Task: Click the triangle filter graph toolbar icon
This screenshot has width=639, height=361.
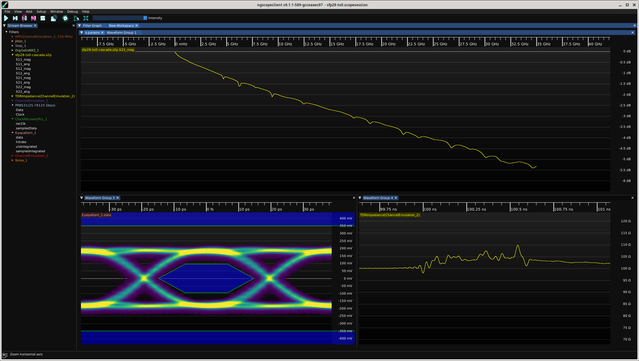Action: pyautogui.click(x=76, y=18)
